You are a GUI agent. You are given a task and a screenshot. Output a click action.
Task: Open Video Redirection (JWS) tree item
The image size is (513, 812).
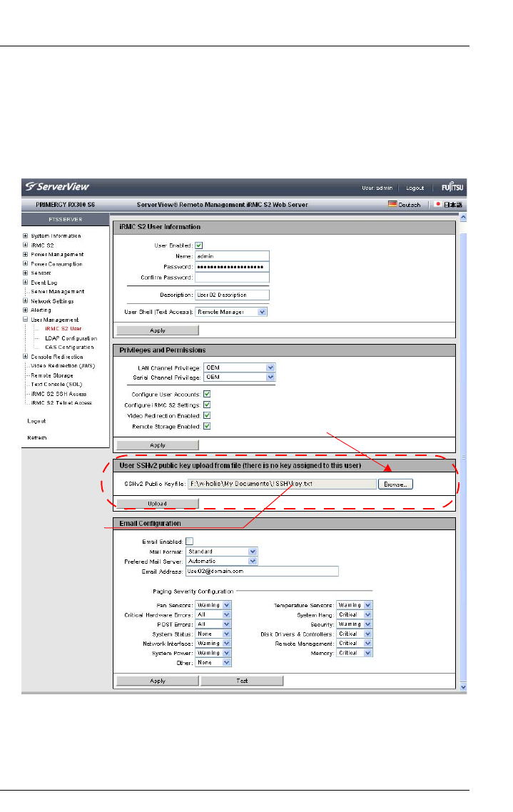point(63,365)
